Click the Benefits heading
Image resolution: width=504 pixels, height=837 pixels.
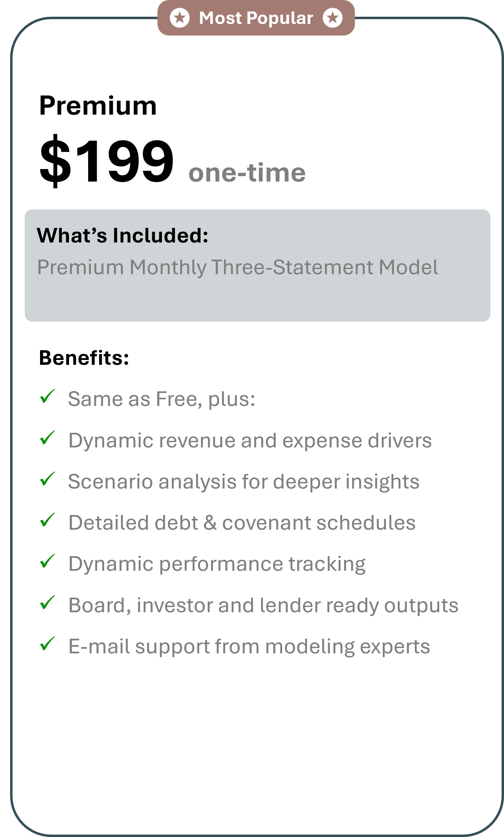(84, 358)
